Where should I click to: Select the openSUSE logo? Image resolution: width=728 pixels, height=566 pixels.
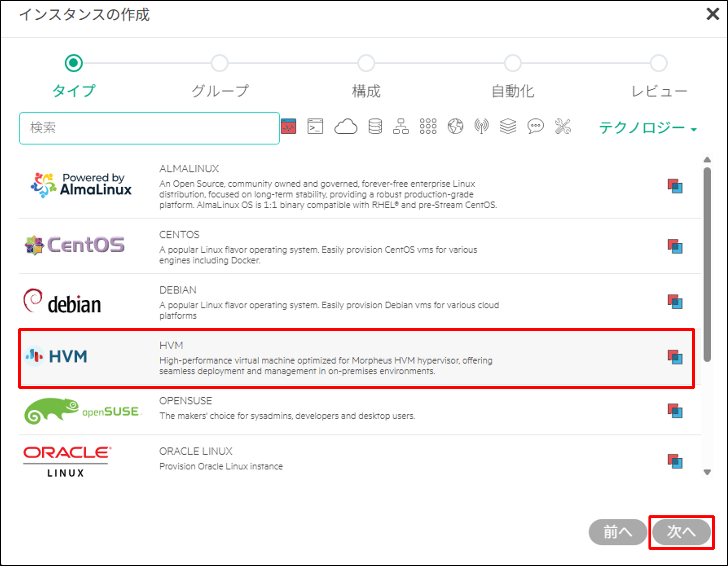pos(83,411)
